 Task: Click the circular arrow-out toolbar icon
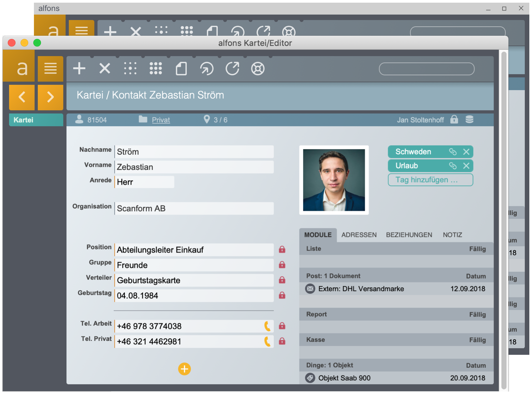tap(232, 69)
